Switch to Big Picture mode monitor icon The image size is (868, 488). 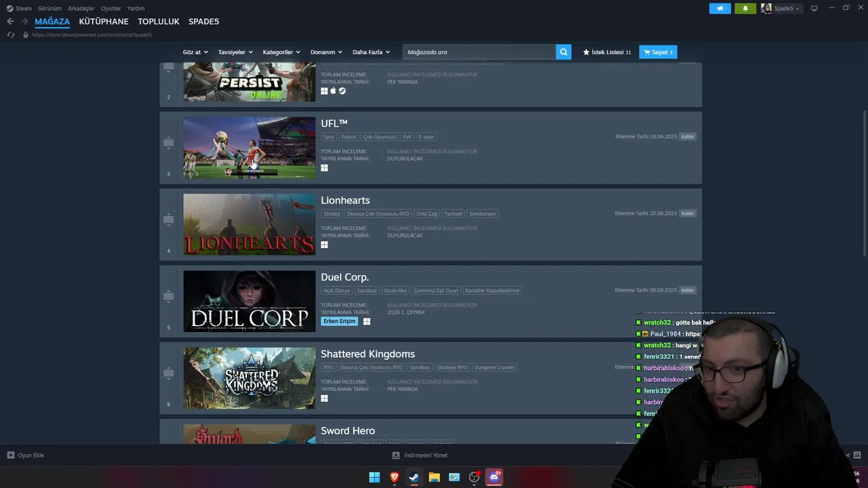[814, 8]
